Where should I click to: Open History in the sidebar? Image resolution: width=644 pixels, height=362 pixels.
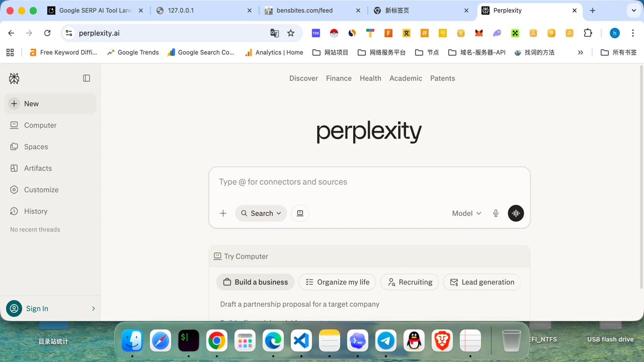pos(50,212)
